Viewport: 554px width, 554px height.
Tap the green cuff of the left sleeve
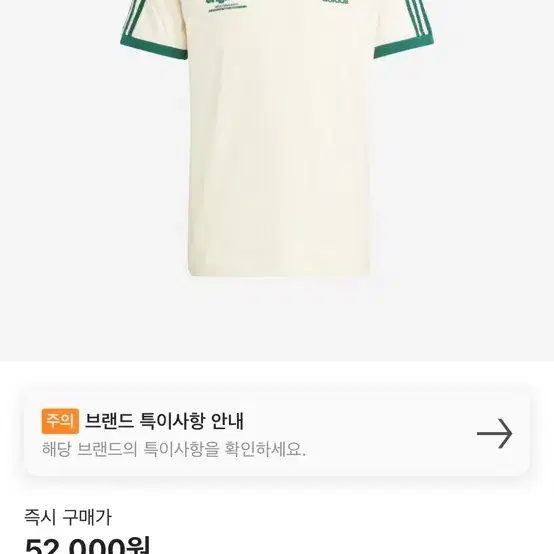[x=153, y=47]
